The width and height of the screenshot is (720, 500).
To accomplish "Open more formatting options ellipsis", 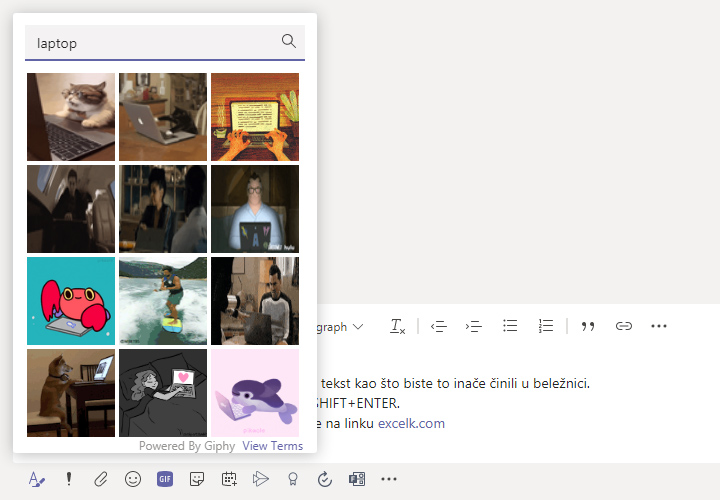I will pyautogui.click(x=658, y=326).
